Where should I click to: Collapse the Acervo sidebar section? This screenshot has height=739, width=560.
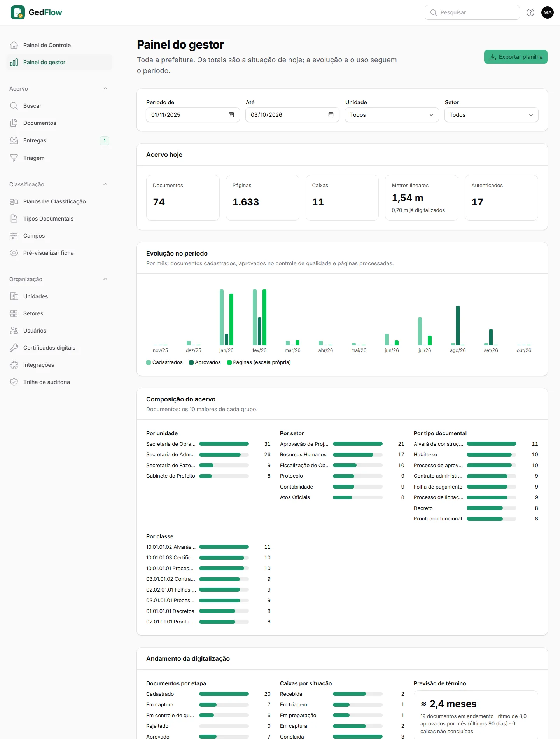click(x=105, y=89)
